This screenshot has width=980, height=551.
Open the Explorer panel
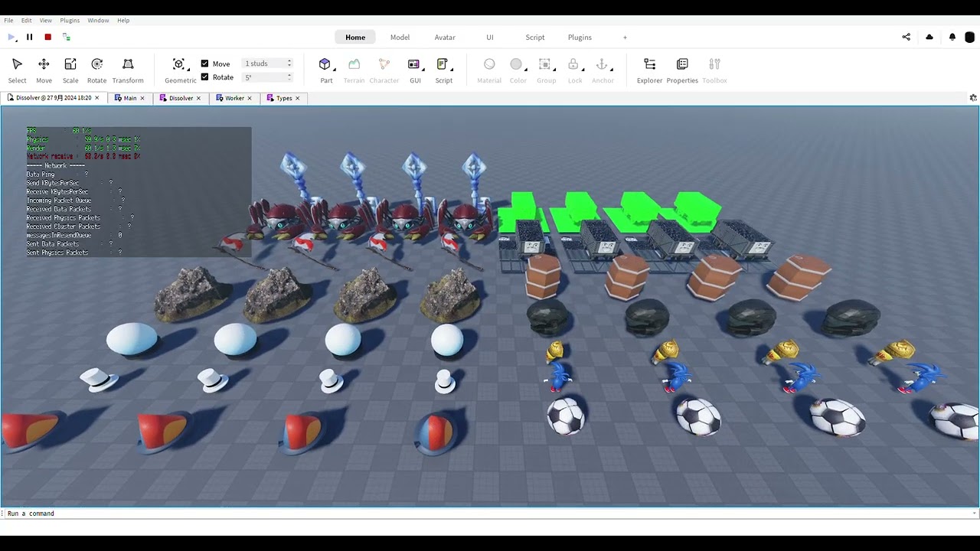click(649, 70)
